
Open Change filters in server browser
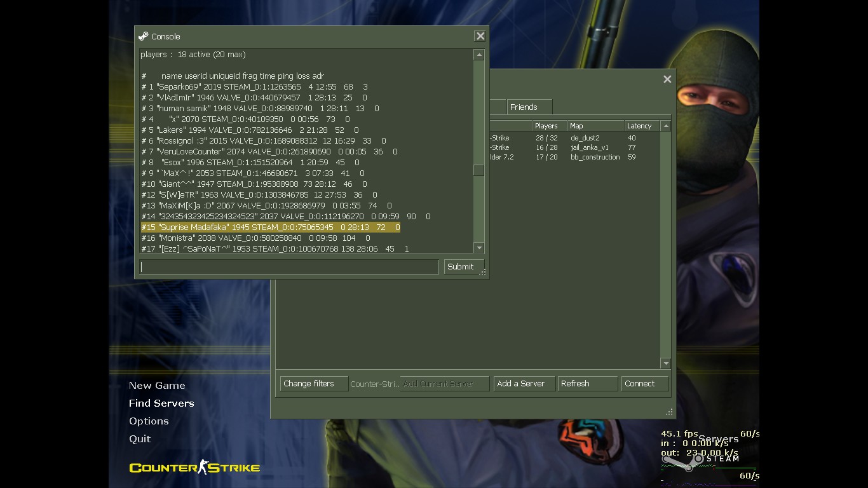click(x=314, y=384)
